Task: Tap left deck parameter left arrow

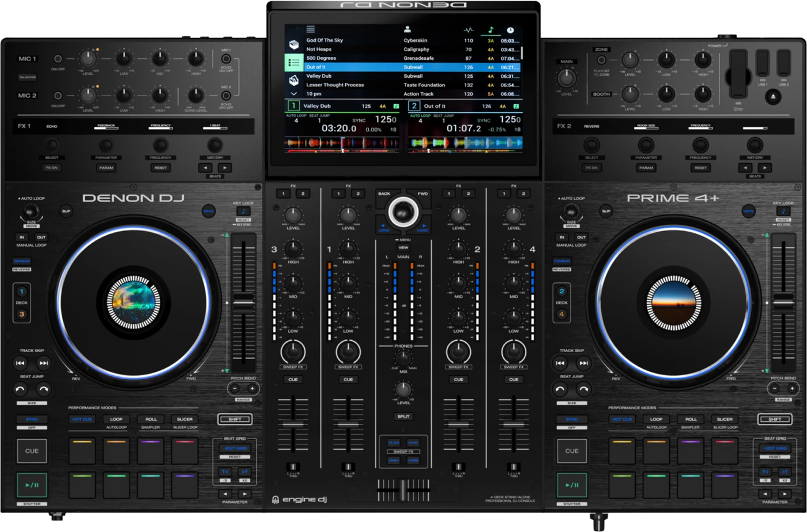Action: tap(225, 494)
